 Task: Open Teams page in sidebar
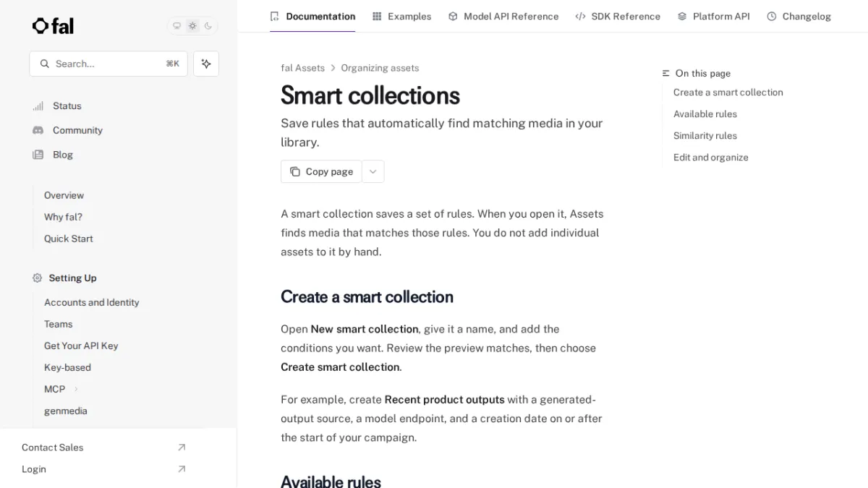tap(59, 324)
